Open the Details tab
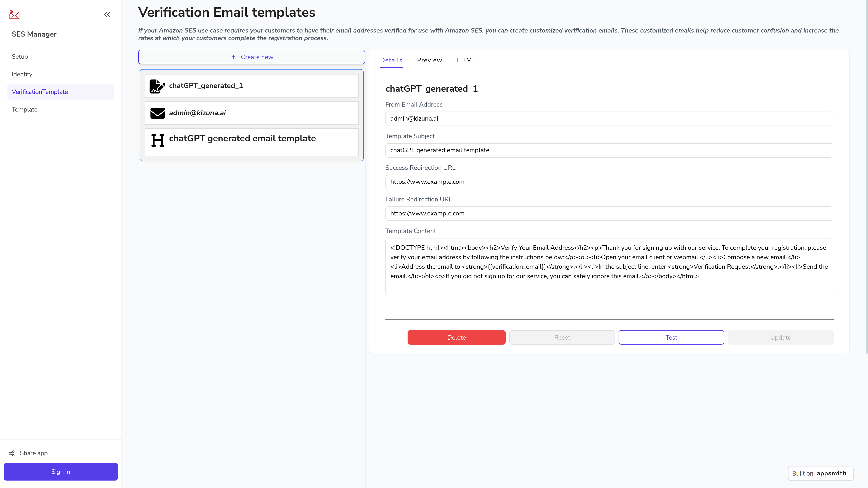868x488 pixels. pyautogui.click(x=391, y=60)
